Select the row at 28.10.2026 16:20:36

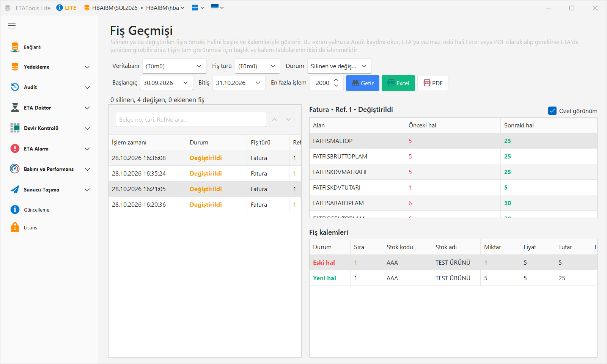tap(205, 204)
